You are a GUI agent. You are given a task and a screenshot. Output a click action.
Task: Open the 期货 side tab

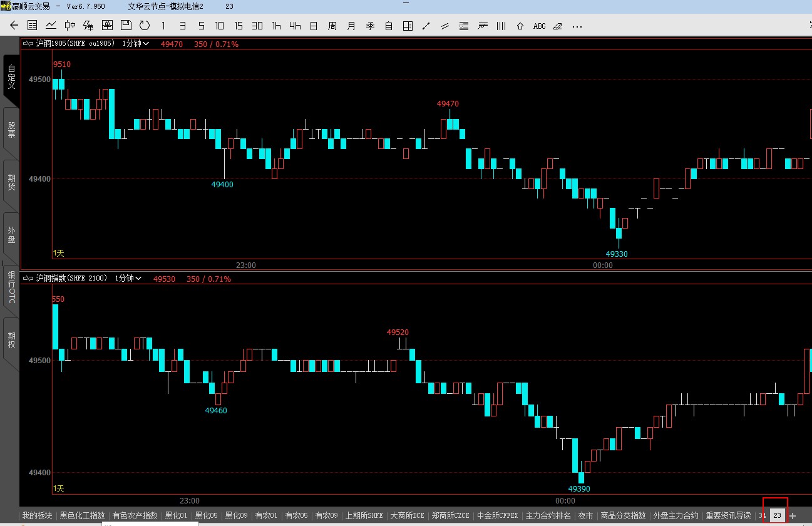coord(11,183)
